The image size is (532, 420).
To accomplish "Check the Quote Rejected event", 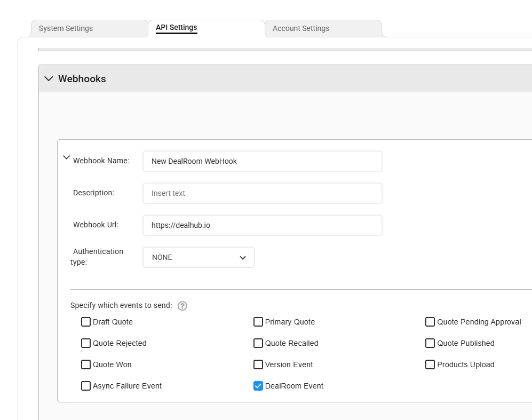I will click(x=86, y=343).
